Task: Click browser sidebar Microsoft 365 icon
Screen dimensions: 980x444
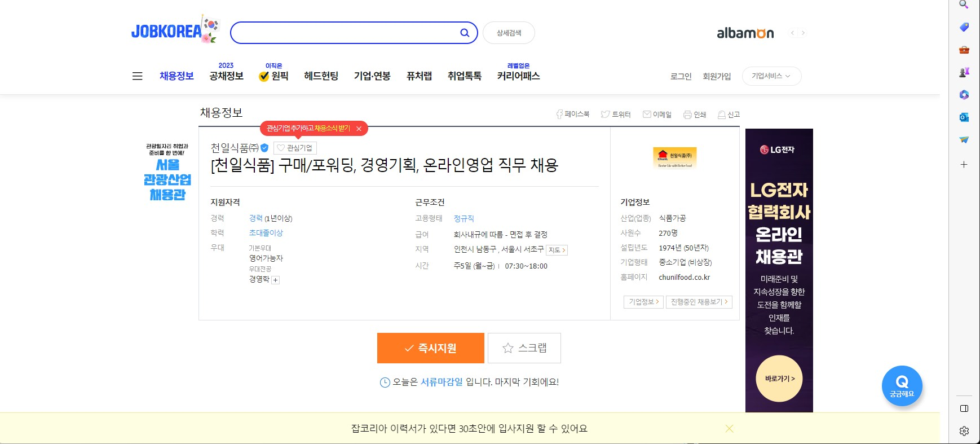Action: 964,95
